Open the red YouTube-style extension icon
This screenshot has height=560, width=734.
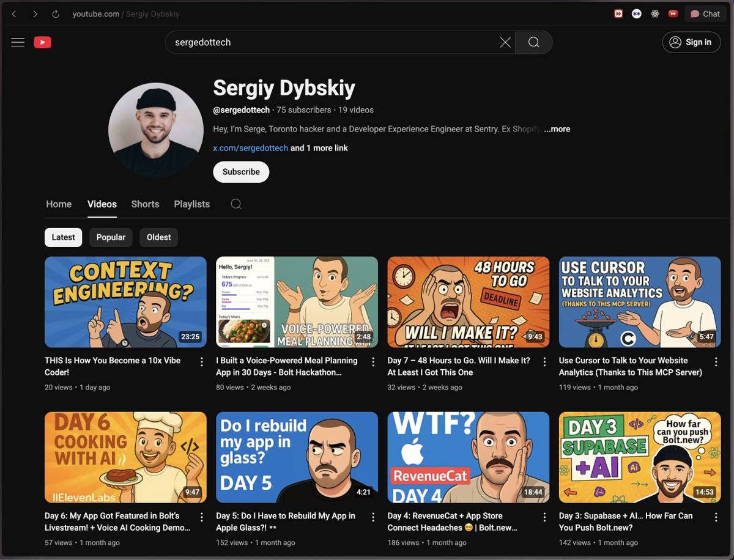point(673,13)
